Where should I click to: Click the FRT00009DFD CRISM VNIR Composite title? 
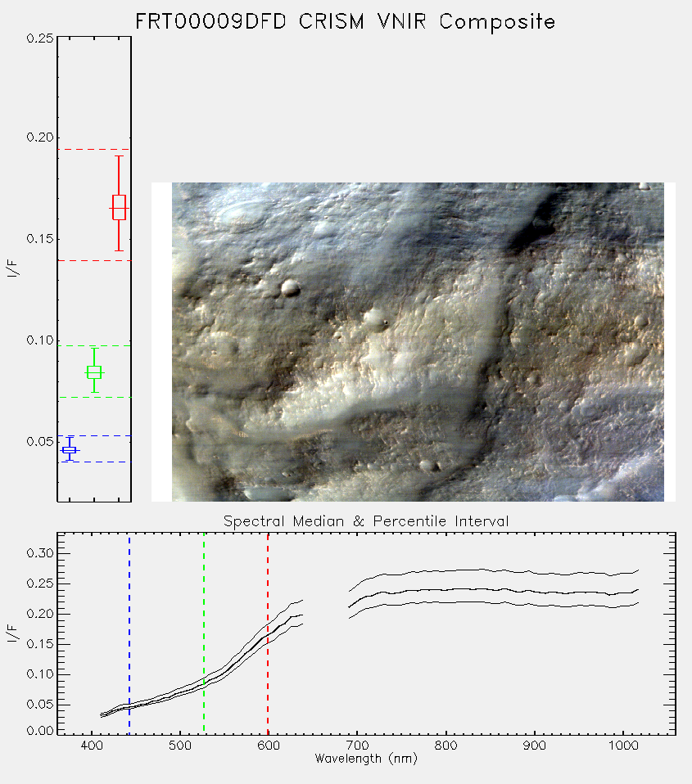point(346,22)
